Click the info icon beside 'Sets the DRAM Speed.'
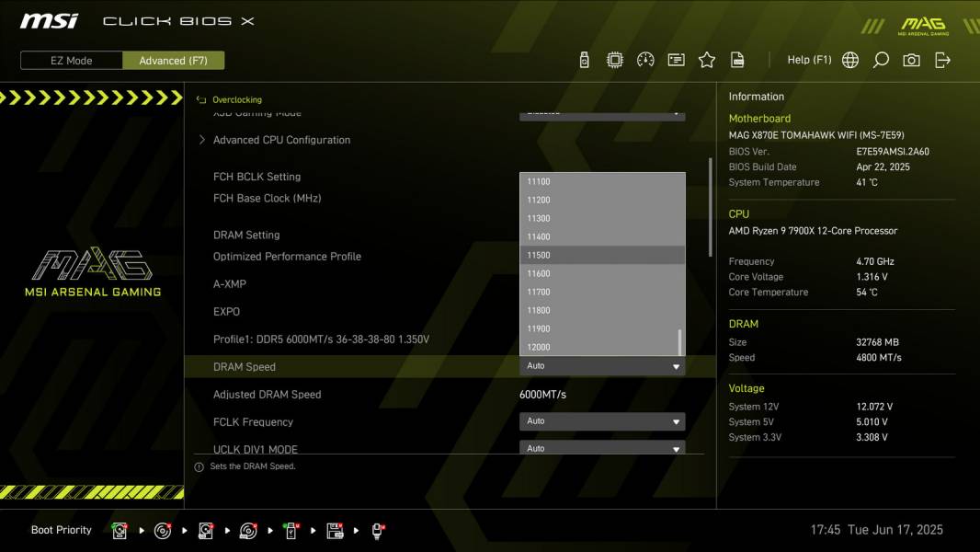Screen dimensions: 980x552 click(199, 467)
